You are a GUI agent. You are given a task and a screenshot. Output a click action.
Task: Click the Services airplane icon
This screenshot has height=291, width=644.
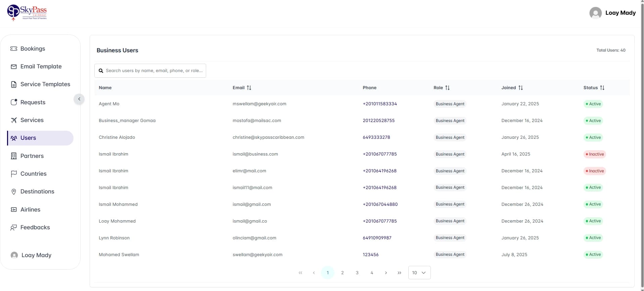pos(14,120)
